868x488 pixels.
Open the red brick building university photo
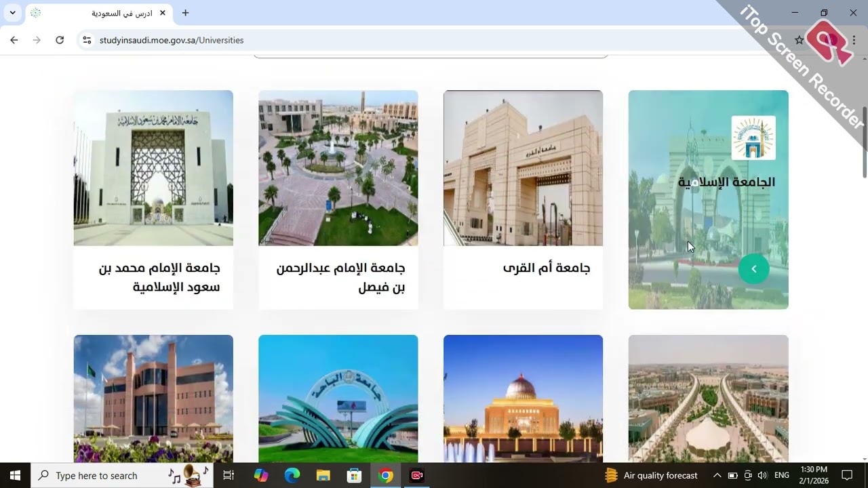153,399
